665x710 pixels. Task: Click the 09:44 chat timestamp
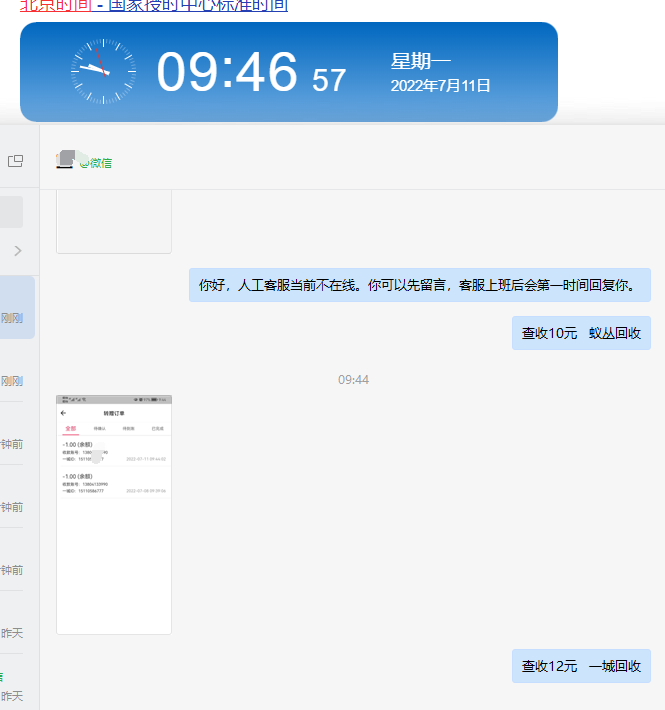(x=353, y=380)
